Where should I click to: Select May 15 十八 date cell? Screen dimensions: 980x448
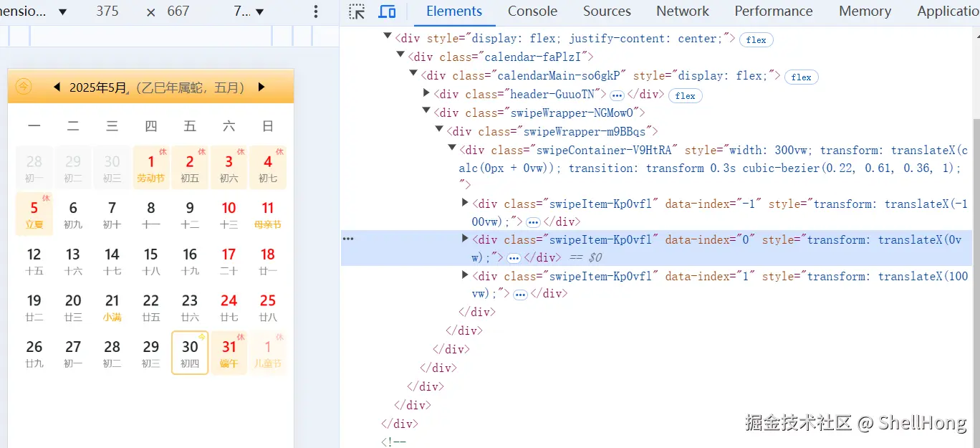point(151,260)
